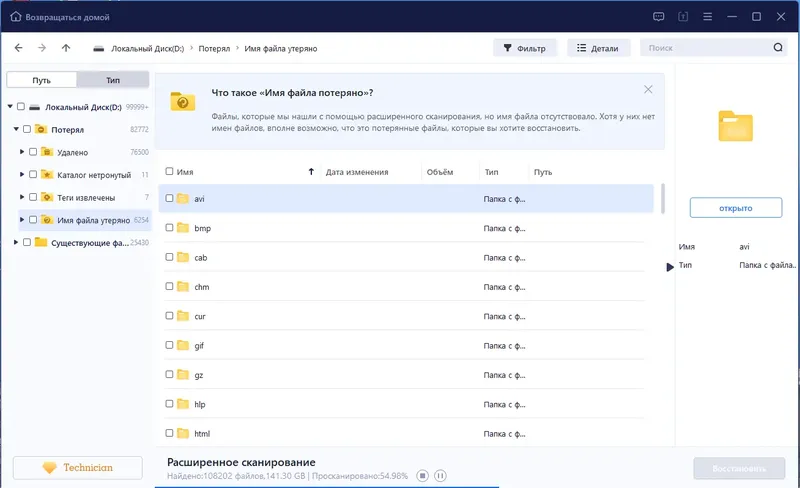800x488 pixels.
Task: Stop the scan with the stop icon
Action: (x=422, y=476)
